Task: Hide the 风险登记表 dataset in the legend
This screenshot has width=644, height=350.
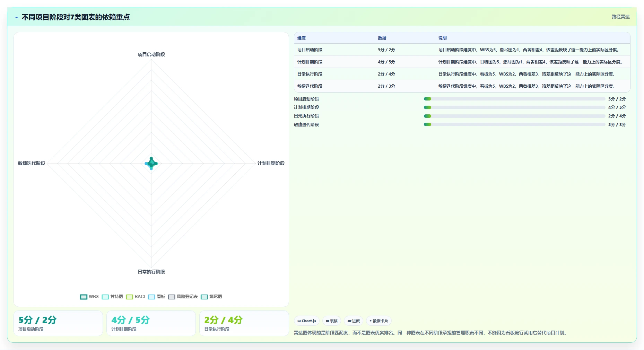Action: 183,297
